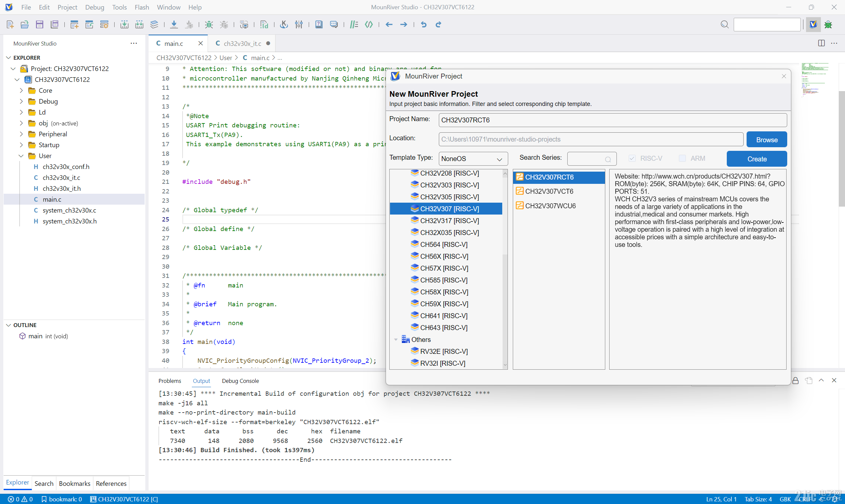Save the current file via toolbar

(x=39, y=24)
